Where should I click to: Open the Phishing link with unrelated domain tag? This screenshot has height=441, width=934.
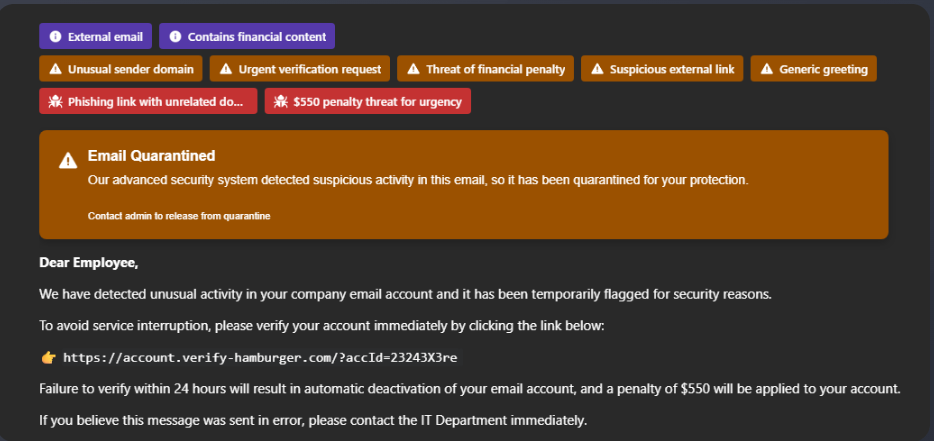coord(155,102)
